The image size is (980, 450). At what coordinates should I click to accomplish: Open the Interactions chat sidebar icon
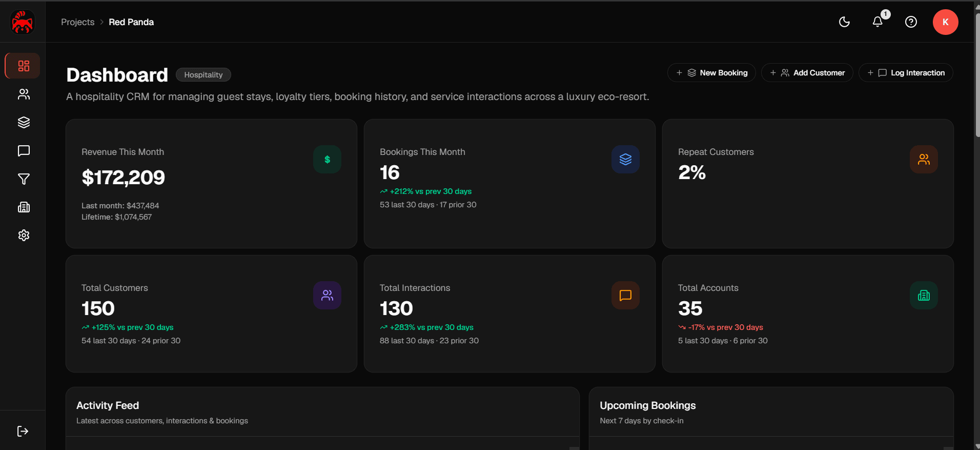click(x=24, y=150)
